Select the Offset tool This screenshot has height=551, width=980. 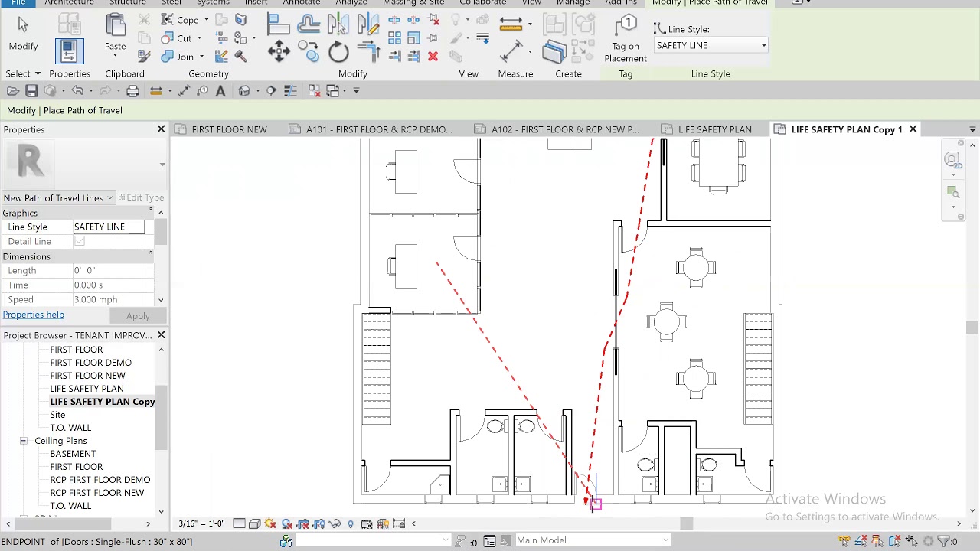click(309, 24)
